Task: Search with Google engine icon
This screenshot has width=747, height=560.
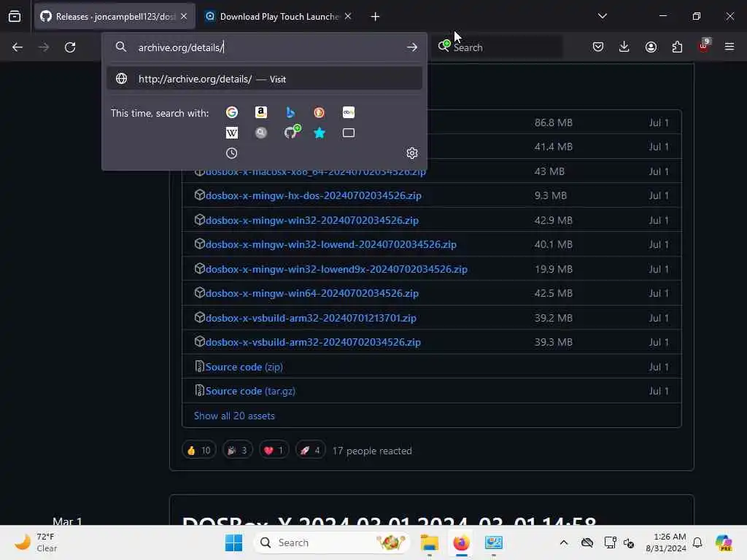Action: [231, 112]
